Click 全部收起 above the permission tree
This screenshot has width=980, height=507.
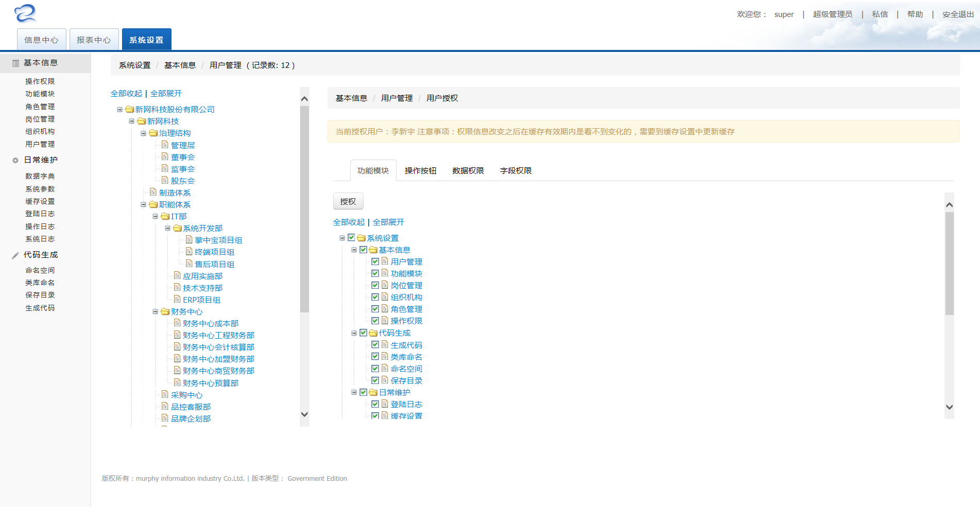tap(349, 222)
